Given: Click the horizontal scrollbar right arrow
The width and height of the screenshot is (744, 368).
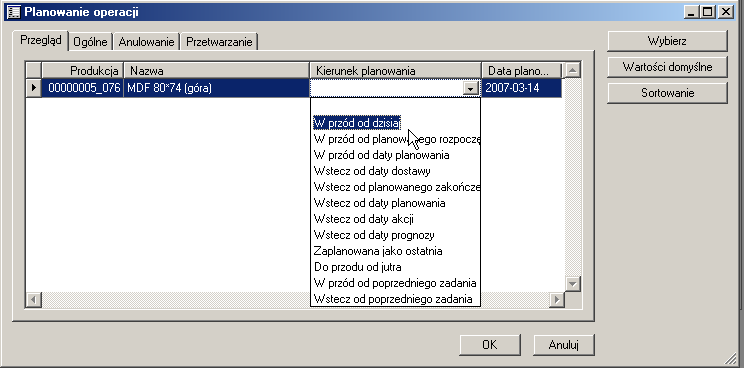Looking at the screenshot, I should click(x=557, y=300).
